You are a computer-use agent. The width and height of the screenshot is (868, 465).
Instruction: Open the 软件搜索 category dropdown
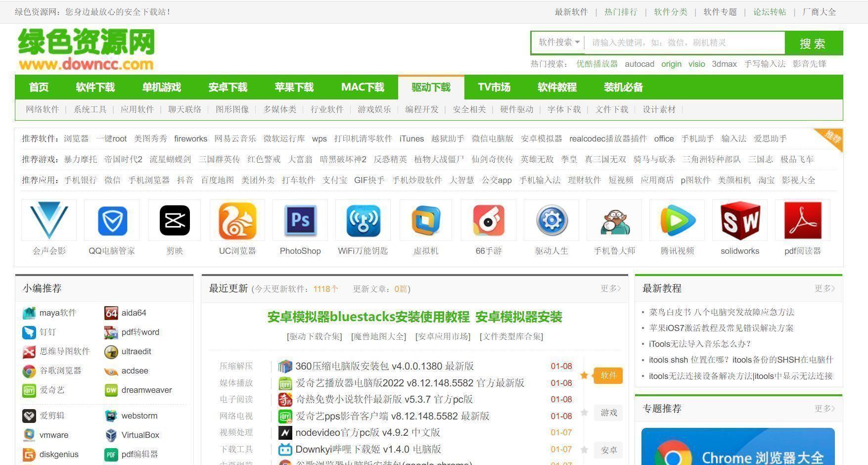coord(559,43)
